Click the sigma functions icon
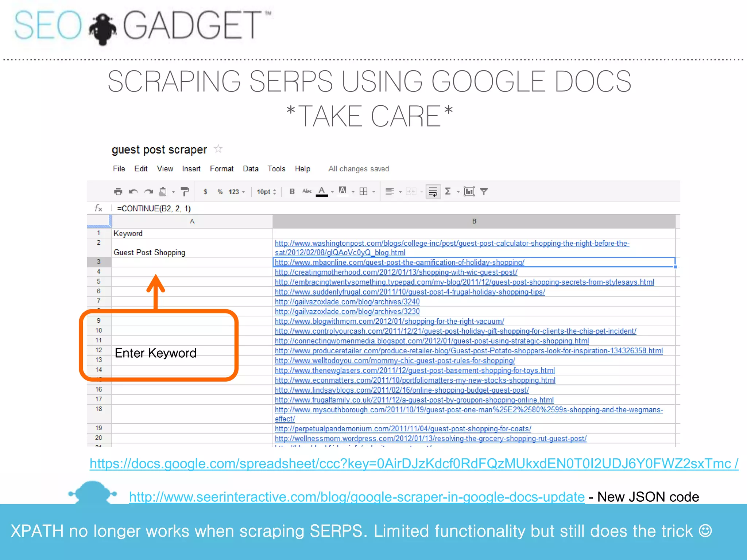 448,191
